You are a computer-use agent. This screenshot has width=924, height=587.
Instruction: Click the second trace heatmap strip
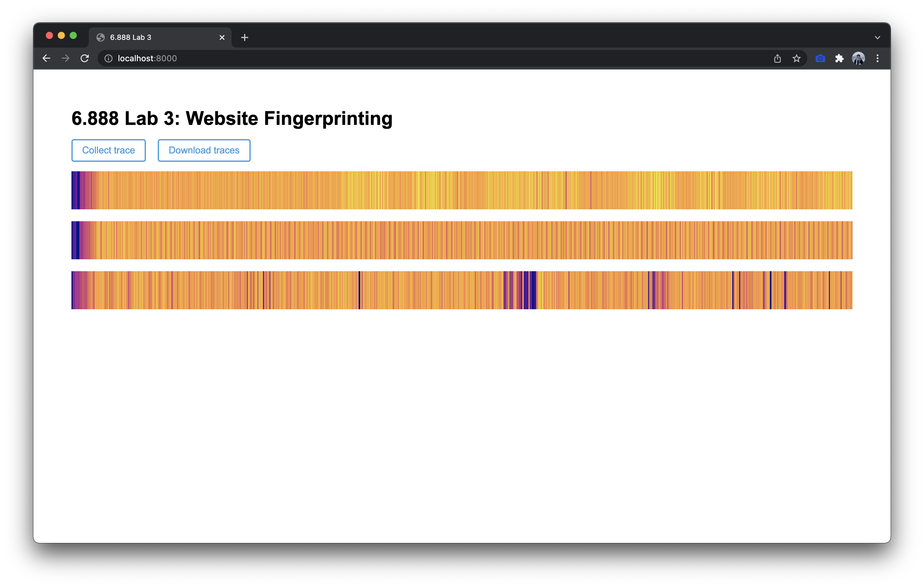pos(462,240)
